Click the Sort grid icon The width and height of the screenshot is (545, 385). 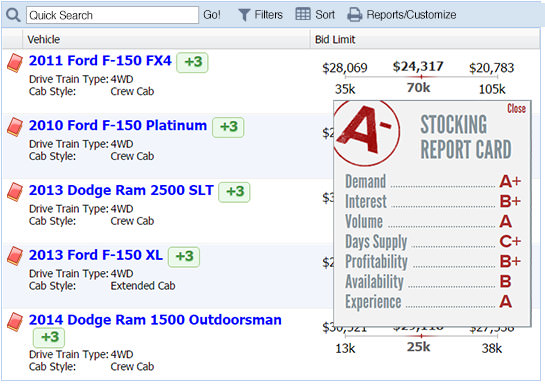tap(303, 14)
